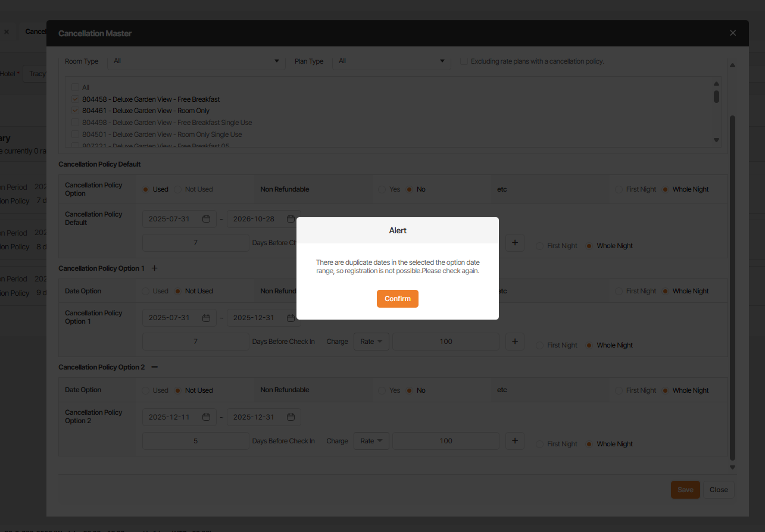Viewport: 765px width, 532px height.
Task: Open the Option 1 Charge Rate dropdown
Action: click(372, 342)
